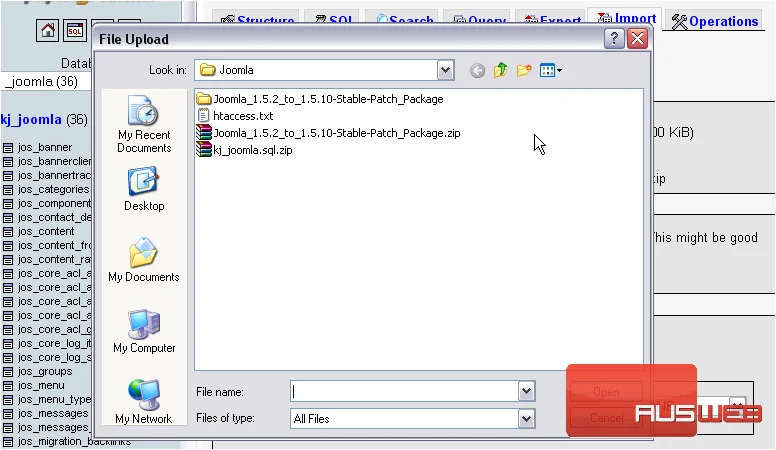
Task: Click the htaccess.txt document icon
Action: click(x=203, y=116)
